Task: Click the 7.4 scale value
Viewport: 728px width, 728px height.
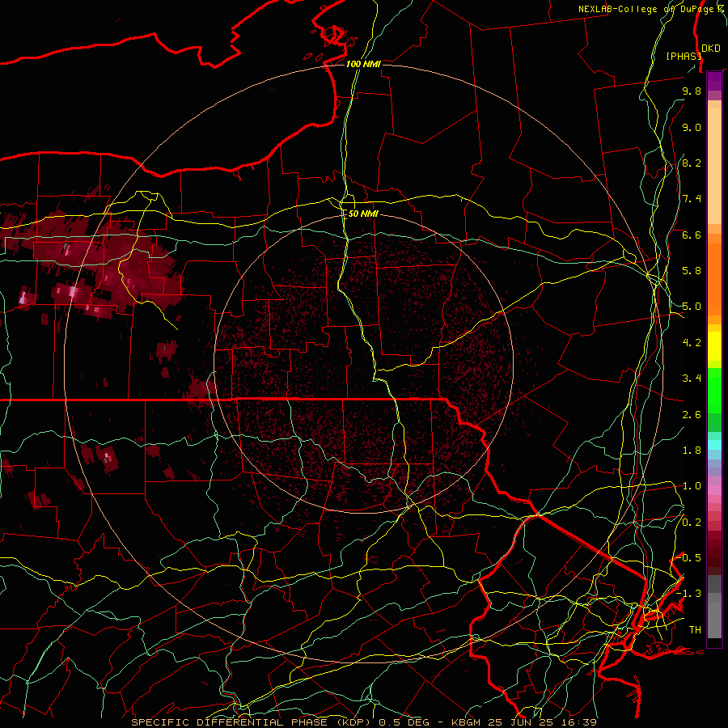Action: point(692,199)
